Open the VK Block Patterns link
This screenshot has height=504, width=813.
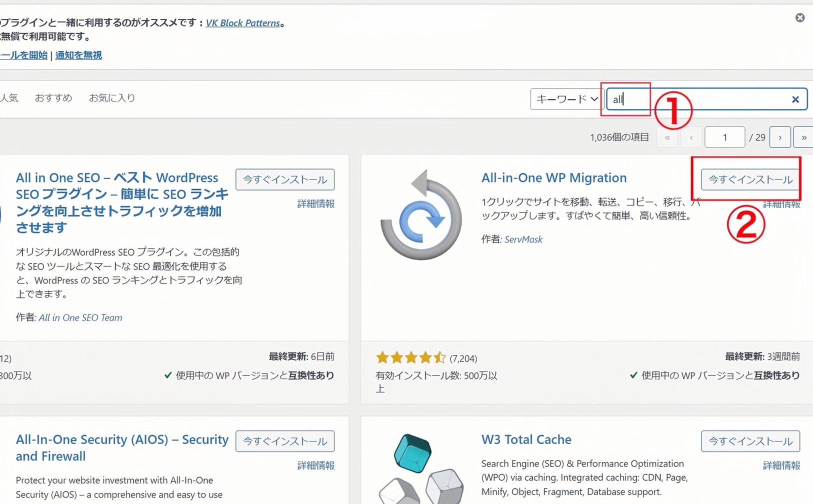242,23
